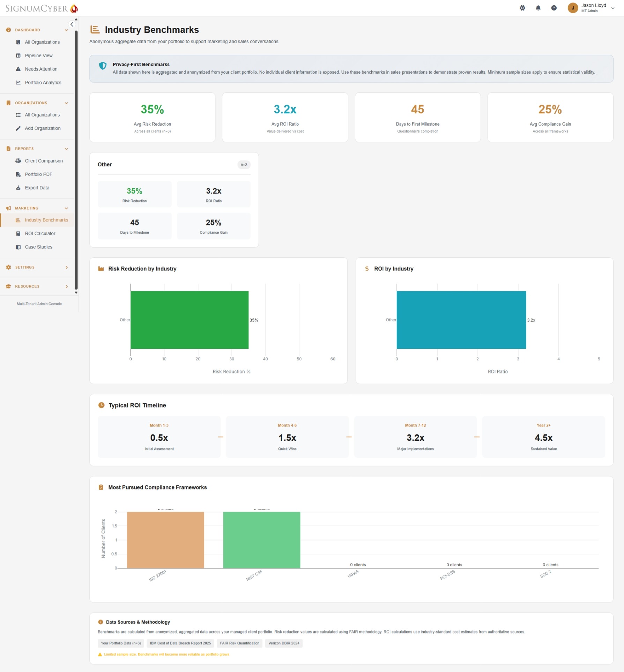Select All Organizations under Organizations
This screenshot has height=672, width=624.
click(x=42, y=115)
